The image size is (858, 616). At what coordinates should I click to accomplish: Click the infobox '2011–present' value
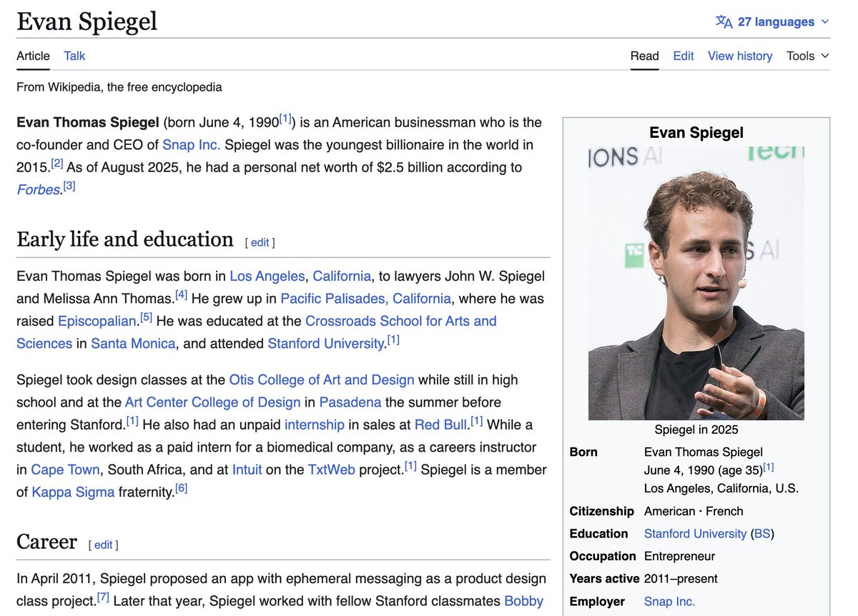681,579
